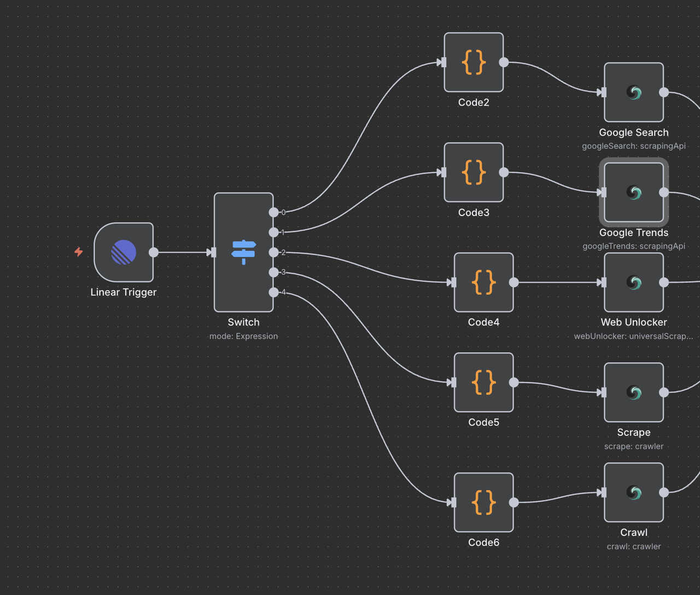Click the "webUnlocker: universalScrap..." subtitle
The image size is (700, 595).
[x=633, y=336]
